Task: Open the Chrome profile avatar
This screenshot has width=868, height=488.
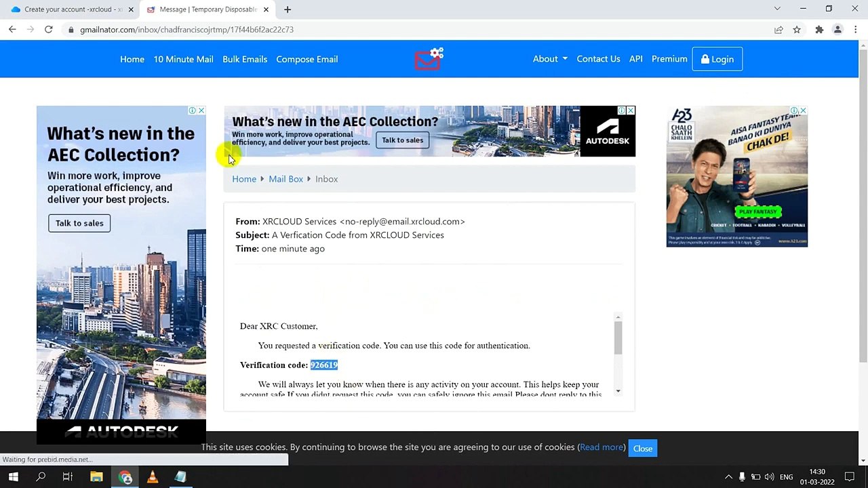Action: [x=837, y=30]
